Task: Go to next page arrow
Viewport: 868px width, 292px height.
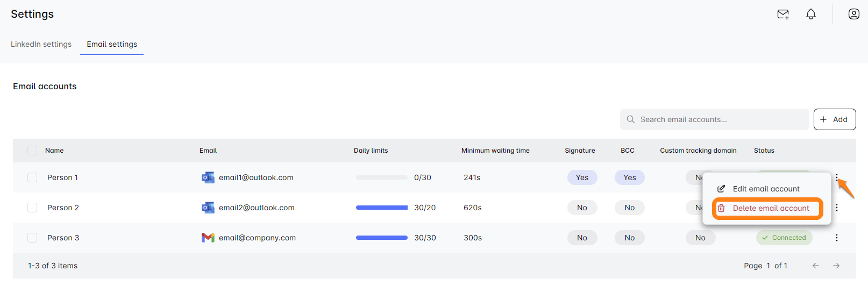Action: (836, 266)
